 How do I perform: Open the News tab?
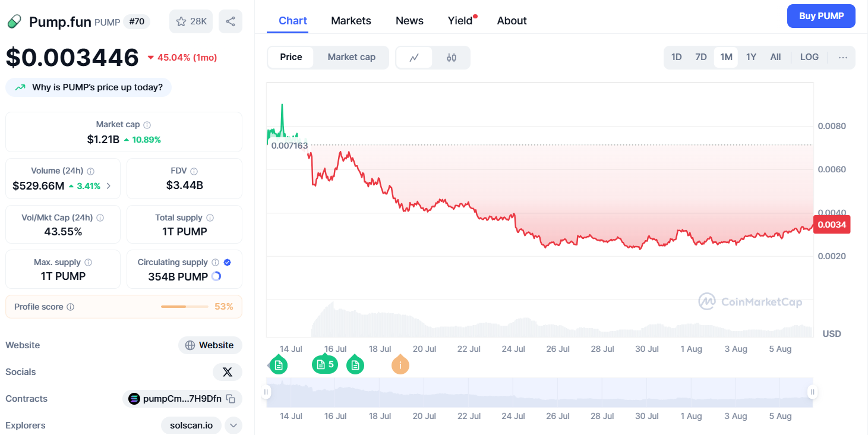coord(409,21)
